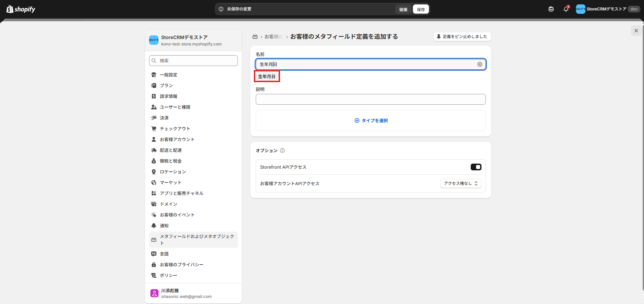Select the 生年月日 suggestion below the name
Screen dimensions: 644x304
tap(267, 76)
